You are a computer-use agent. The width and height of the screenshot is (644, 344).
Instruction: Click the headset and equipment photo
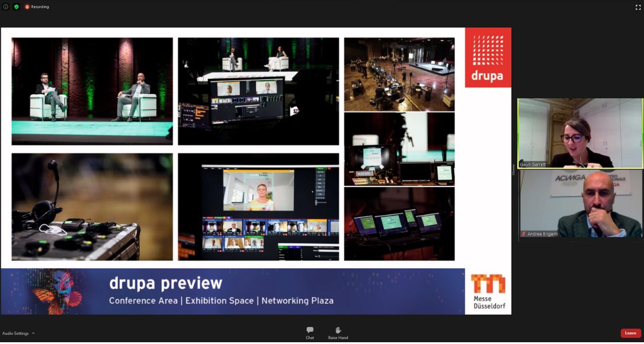tap(92, 207)
